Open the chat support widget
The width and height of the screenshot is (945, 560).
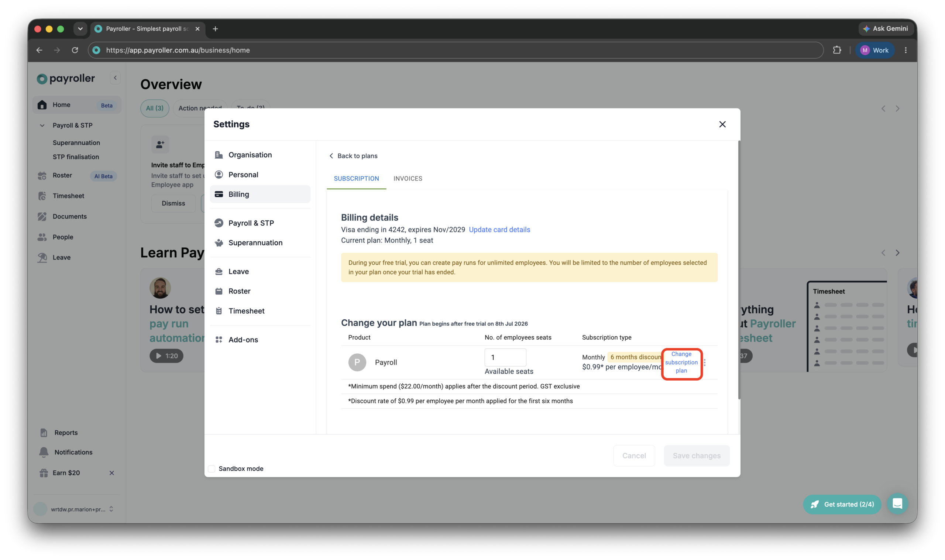coord(897,504)
